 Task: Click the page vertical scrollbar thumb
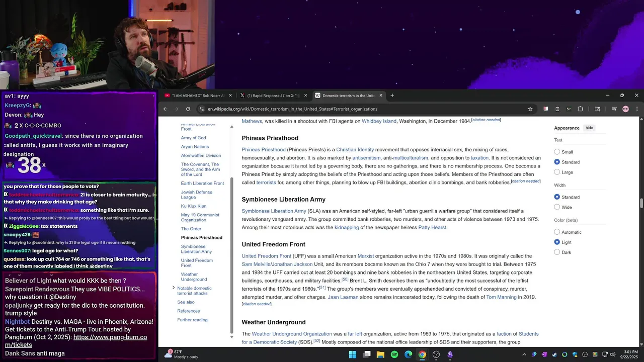coord(641,203)
